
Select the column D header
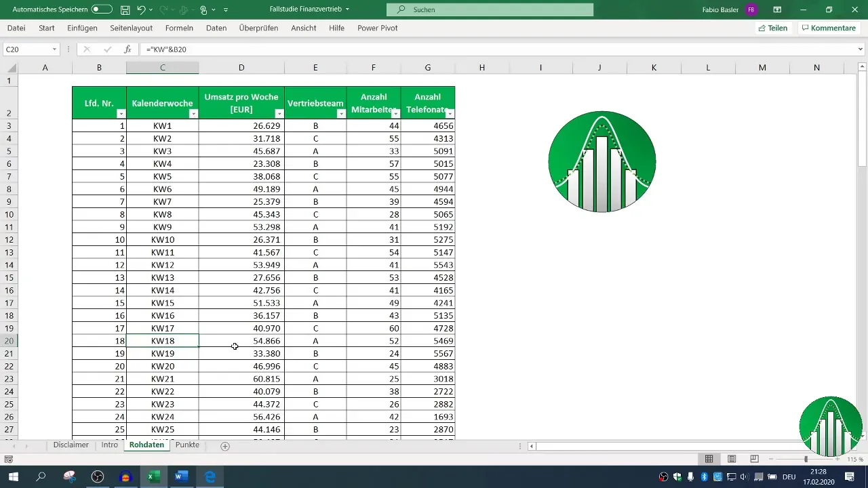coord(241,67)
